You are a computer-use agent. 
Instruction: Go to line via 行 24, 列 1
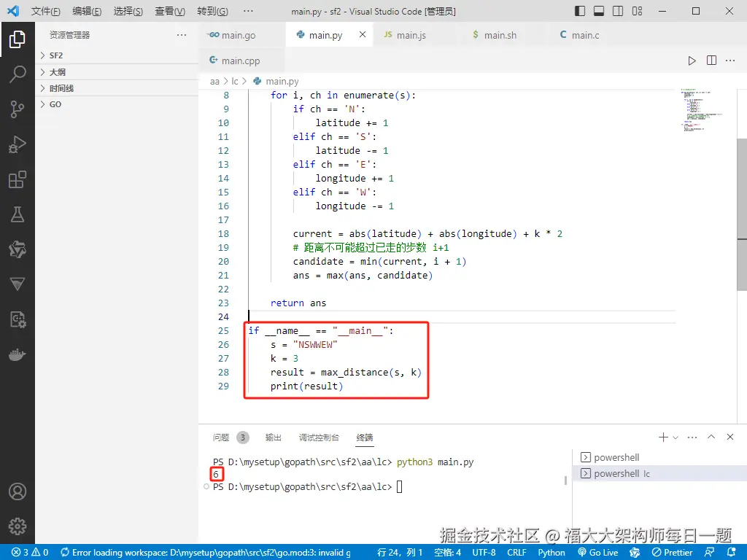tap(400, 553)
